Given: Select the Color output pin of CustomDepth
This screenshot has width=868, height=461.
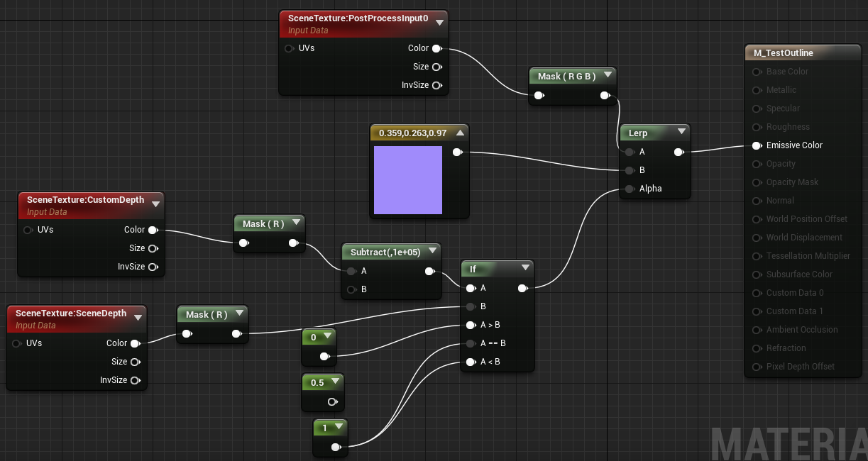Looking at the screenshot, I should (153, 230).
